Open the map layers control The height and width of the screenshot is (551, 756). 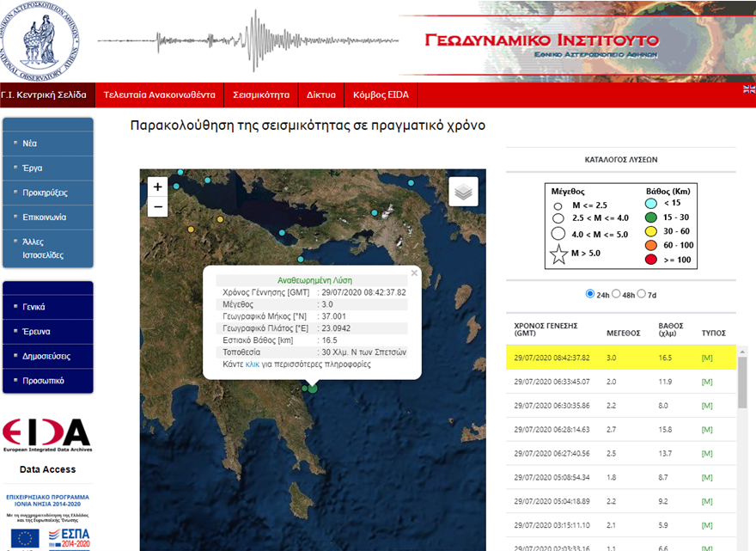coord(463,193)
